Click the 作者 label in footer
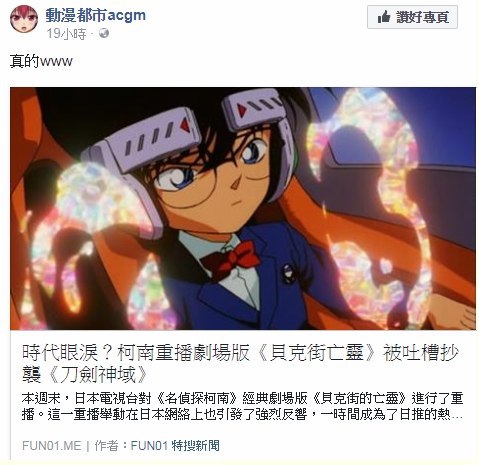Image resolution: width=479 pixels, height=465 pixels. [106, 446]
